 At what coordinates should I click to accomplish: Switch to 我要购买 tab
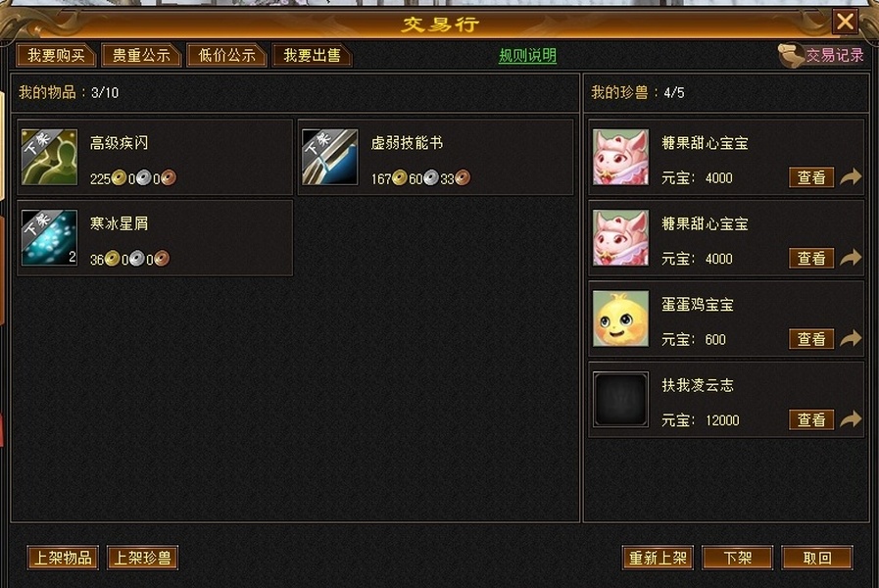point(56,56)
